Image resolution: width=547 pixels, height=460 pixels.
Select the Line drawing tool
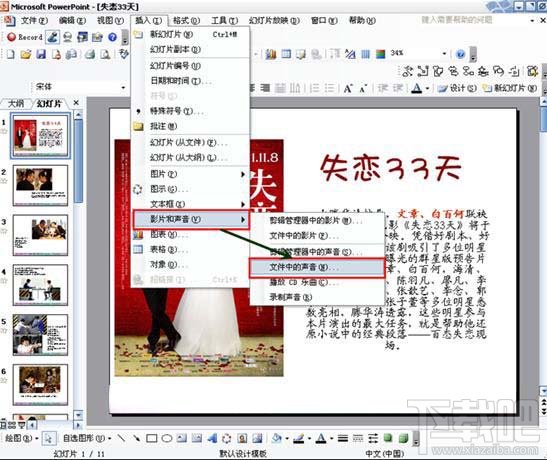tap(121, 438)
